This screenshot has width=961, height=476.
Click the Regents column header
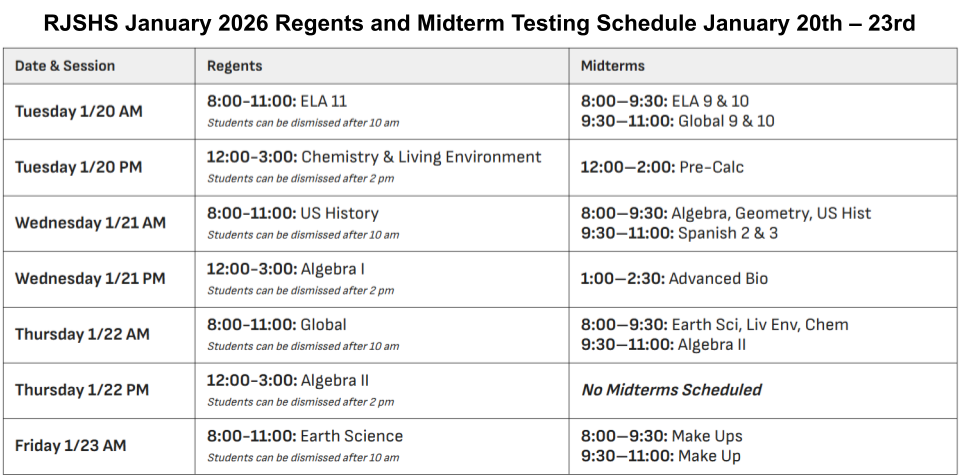tap(235, 66)
